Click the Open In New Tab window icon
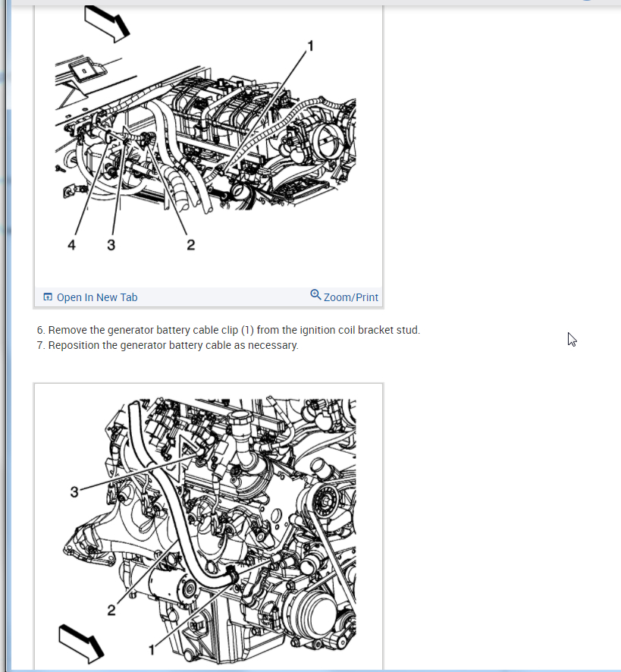This screenshot has width=621, height=672. pyautogui.click(x=48, y=297)
